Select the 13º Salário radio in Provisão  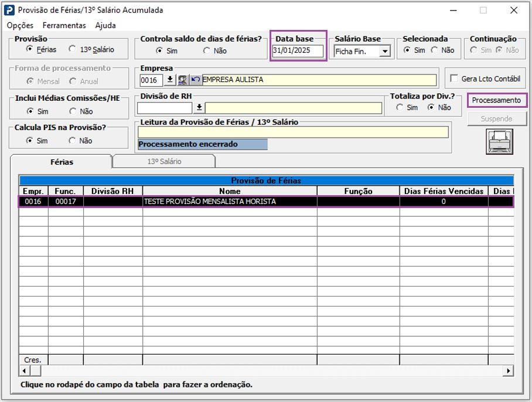tap(72, 50)
